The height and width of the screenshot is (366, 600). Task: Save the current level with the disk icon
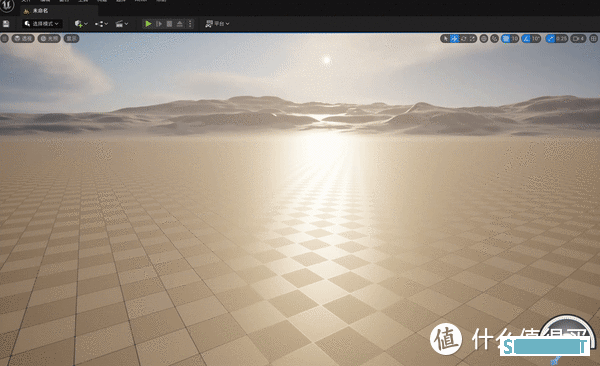(6, 24)
